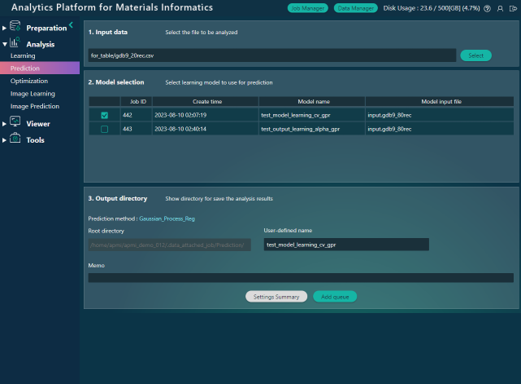Click the 2023-08-10 02:40:14 create time cell

pos(205,129)
